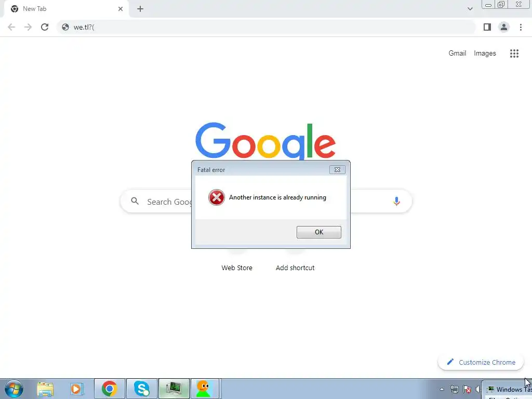The image size is (532, 399).
Task: Restore down the Chrome window
Action: tap(501, 5)
